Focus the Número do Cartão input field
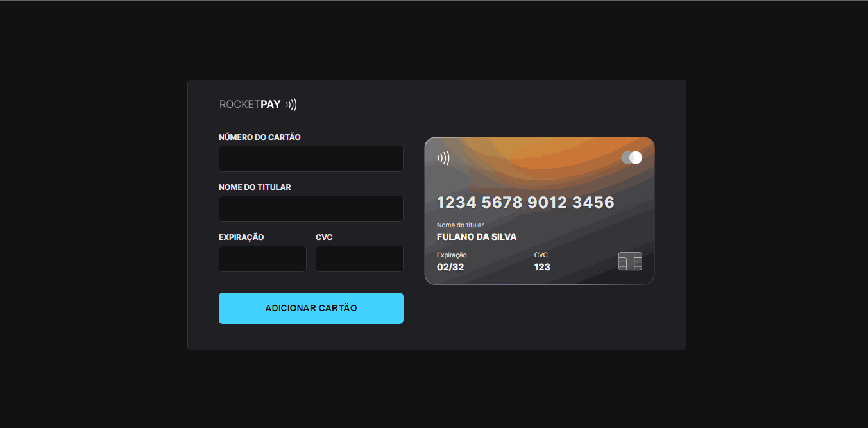The height and width of the screenshot is (428, 868). click(311, 158)
